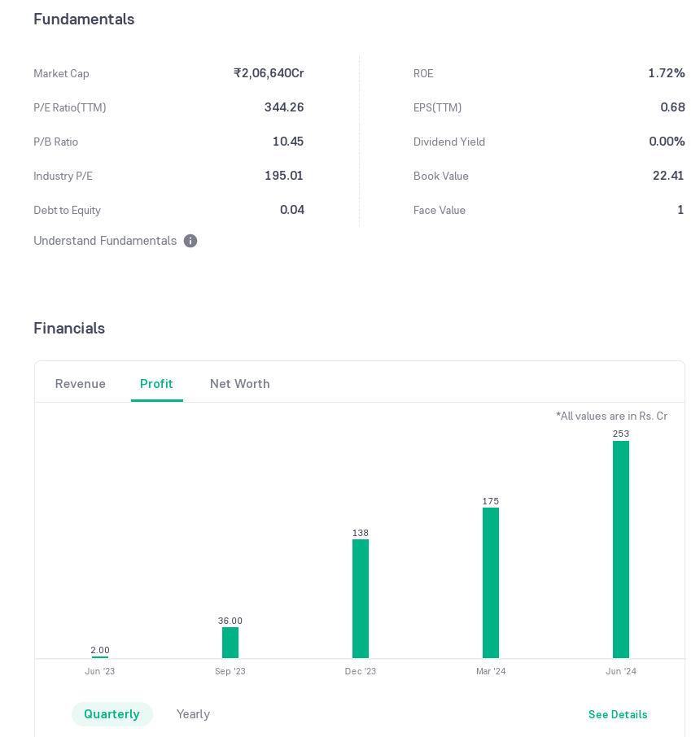Image resolution: width=700 pixels, height=737 pixels.
Task: Switch to the Revenue tab
Action: coord(81,384)
